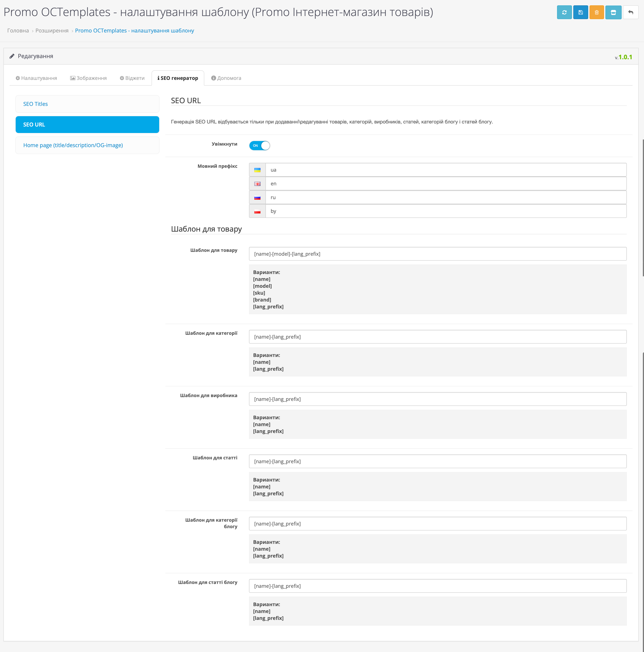Screen dimensions: 644x652
Task: Click the category template input field
Action: [x=437, y=337]
